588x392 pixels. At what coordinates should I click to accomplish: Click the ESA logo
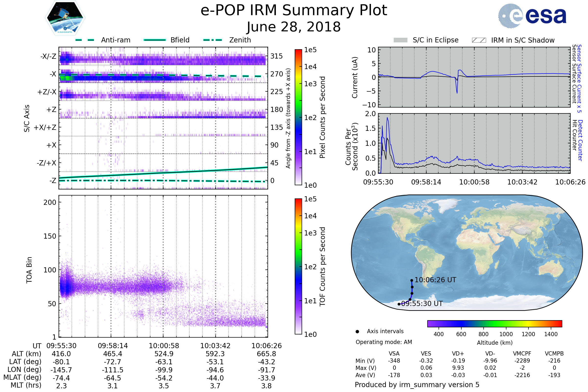(x=532, y=16)
